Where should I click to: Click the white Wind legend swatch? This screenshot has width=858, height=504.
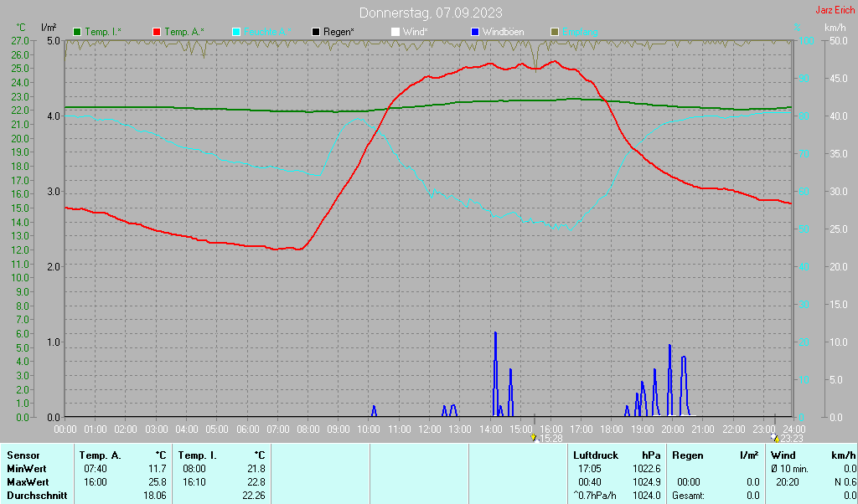click(395, 33)
